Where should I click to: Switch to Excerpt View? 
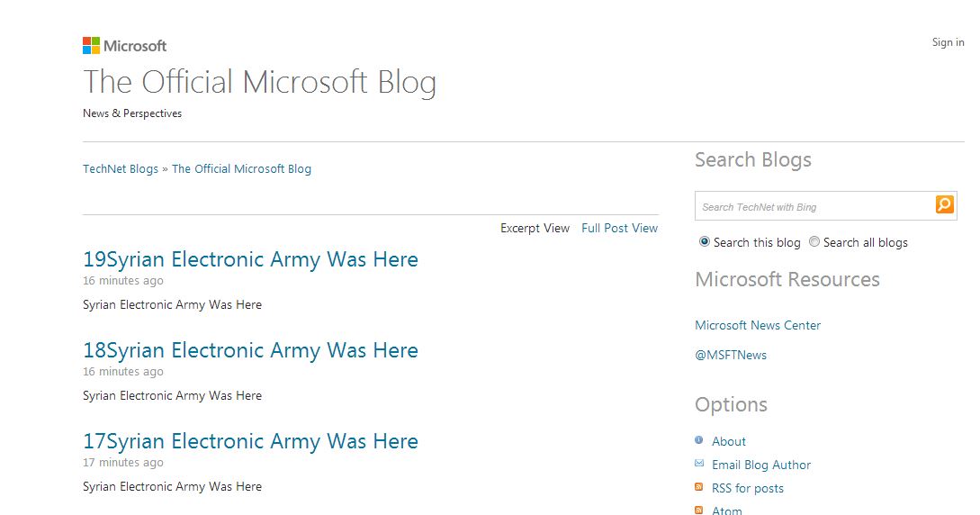535,228
